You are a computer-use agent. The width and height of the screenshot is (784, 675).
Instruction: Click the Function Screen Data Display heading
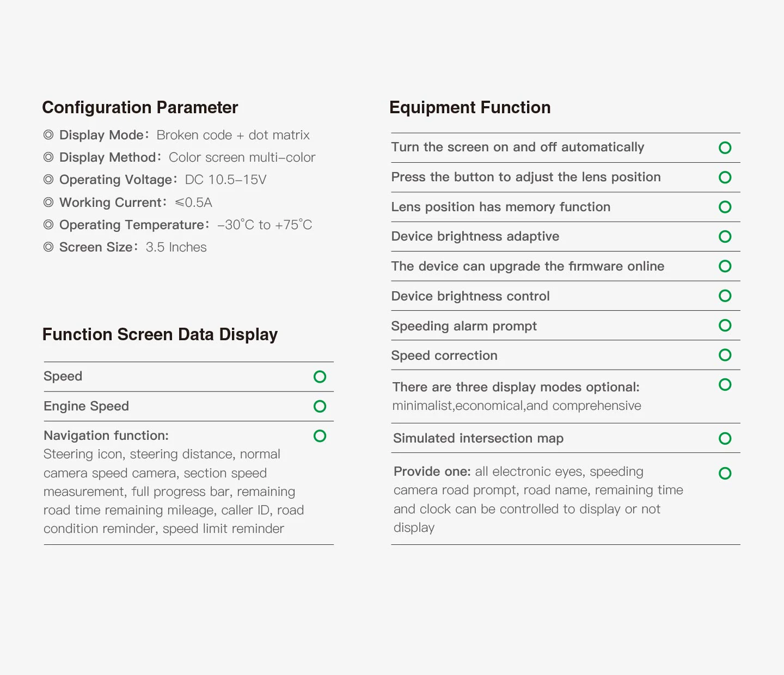point(160,334)
